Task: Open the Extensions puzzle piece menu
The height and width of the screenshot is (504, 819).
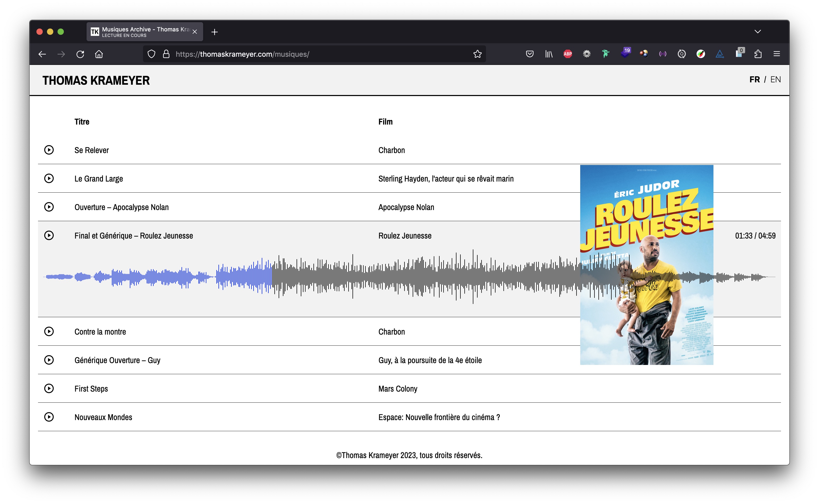Action: click(x=758, y=54)
